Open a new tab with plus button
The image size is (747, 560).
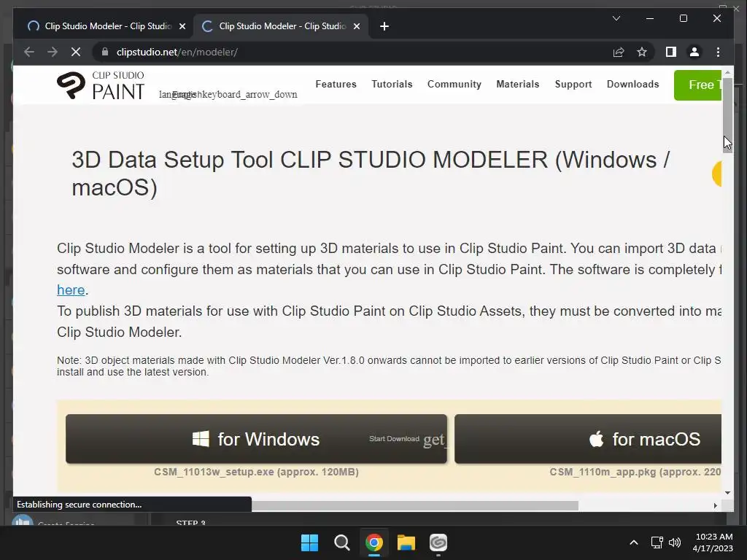[384, 26]
